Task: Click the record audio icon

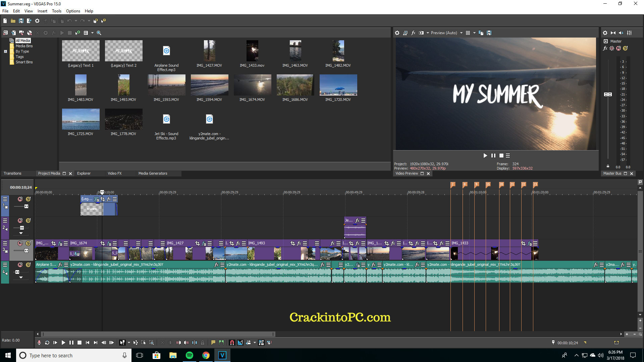Action: tap(39, 342)
